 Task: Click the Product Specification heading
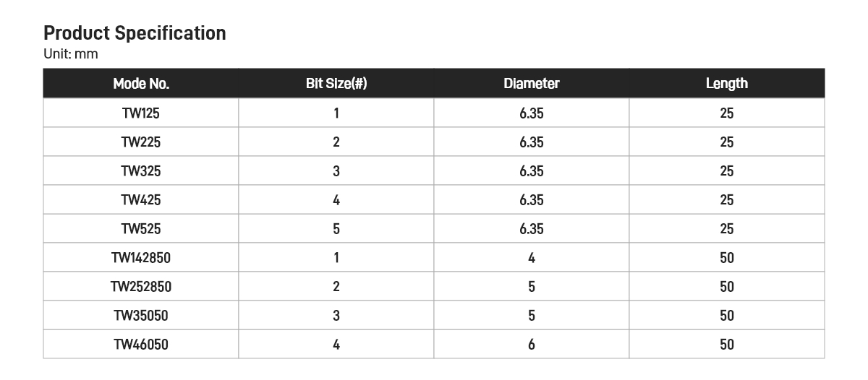pyautogui.click(x=135, y=33)
